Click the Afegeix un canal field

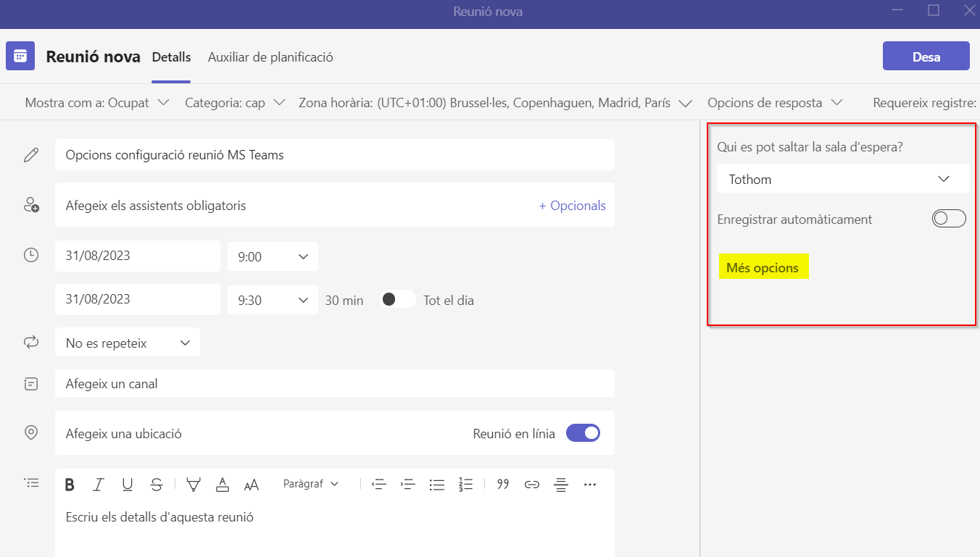tap(335, 383)
